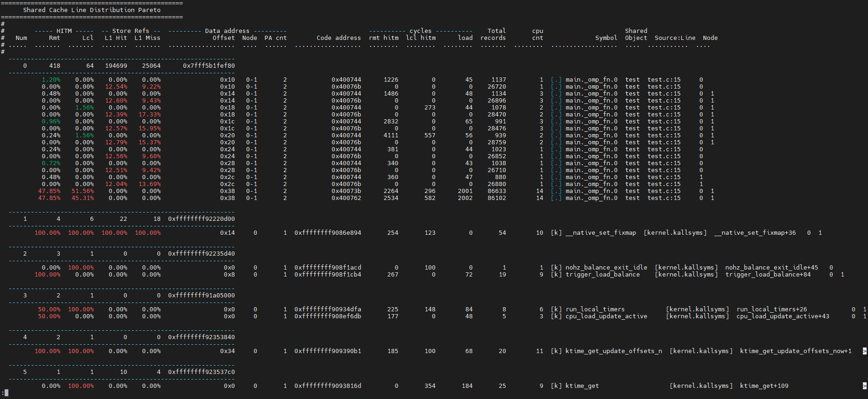This screenshot has width=868, height=399.
Task: Click code address 0x40073b
Action: click(x=346, y=191)
